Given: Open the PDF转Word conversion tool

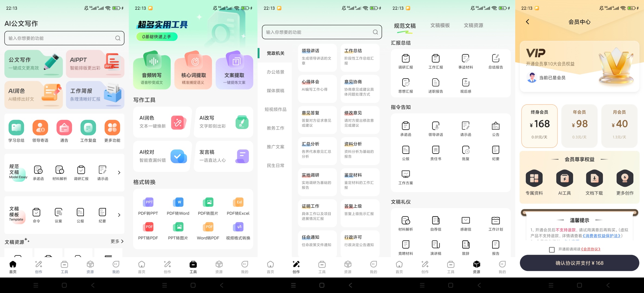Looking at the screenshot, I should pos(178,202).
